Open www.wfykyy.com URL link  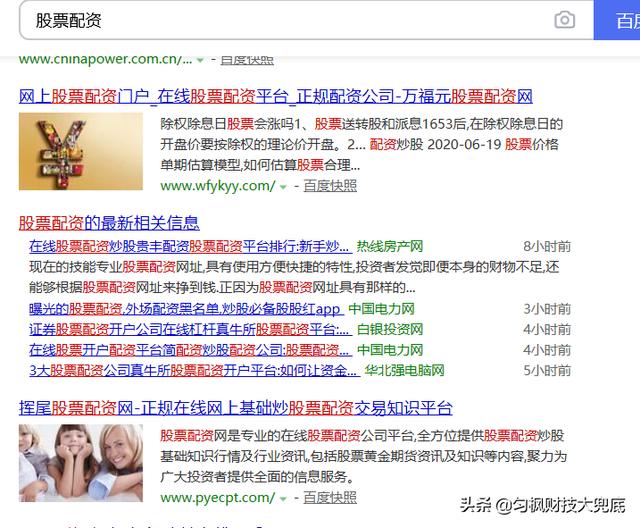[x=218, y=186]
